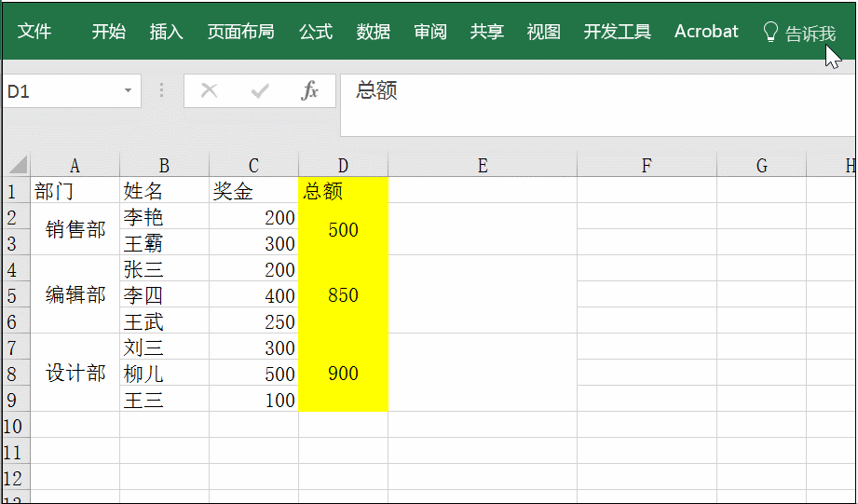Select column D header
858x504 pixels.
point(343,165)
